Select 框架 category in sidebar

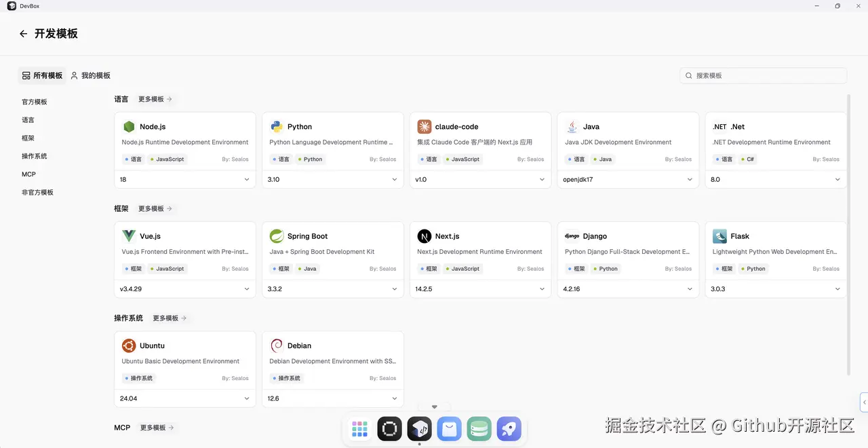pyautogui.click(x=28, y=138)
